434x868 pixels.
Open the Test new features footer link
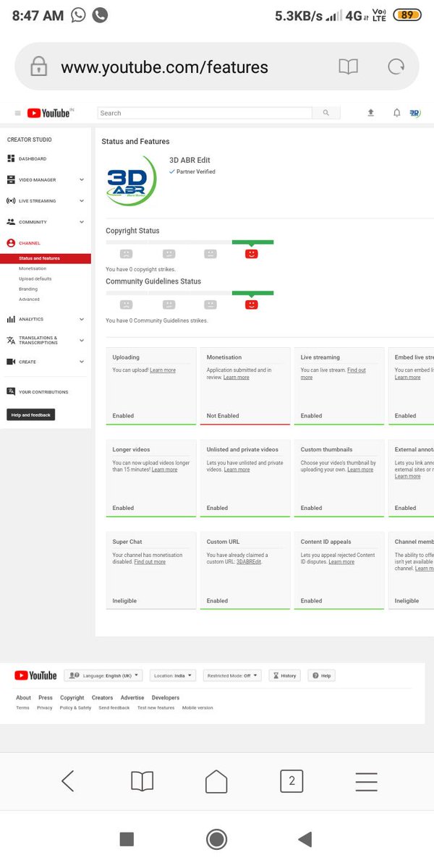click(156, 708)
